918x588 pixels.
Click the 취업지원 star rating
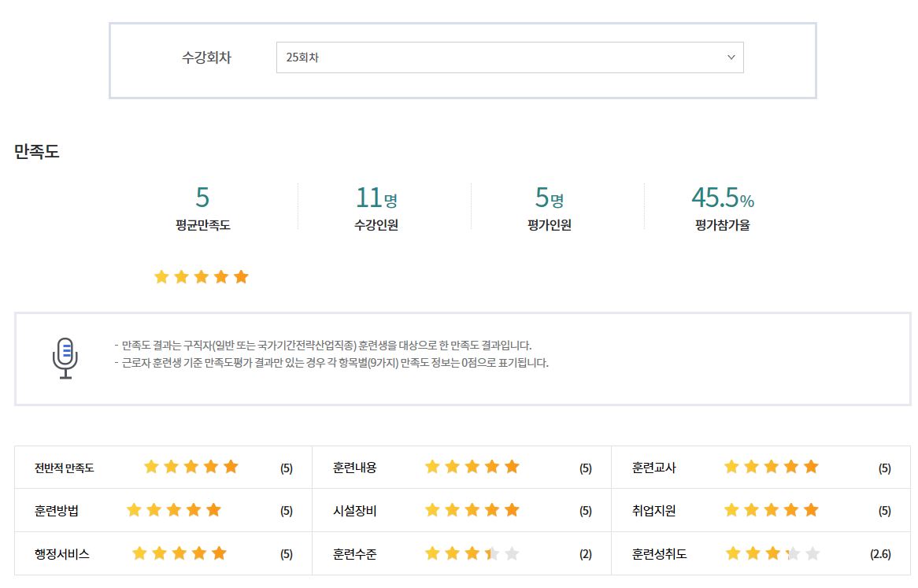772,510
